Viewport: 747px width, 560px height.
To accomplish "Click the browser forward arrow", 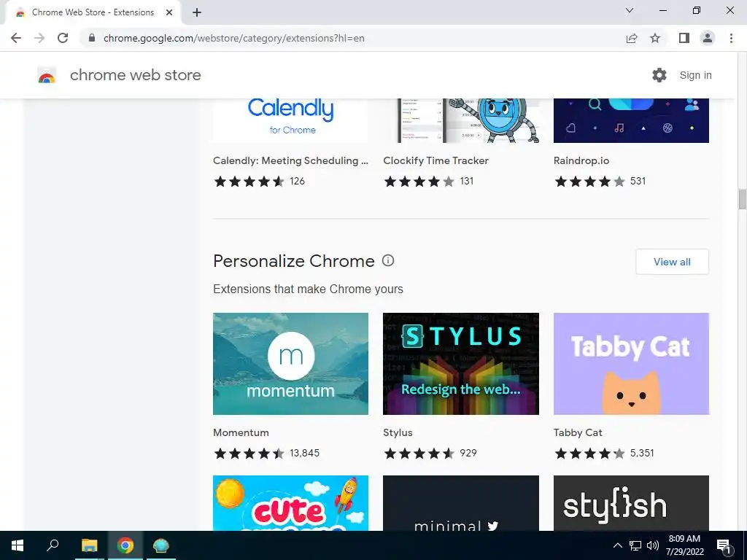I will point(39,38).
